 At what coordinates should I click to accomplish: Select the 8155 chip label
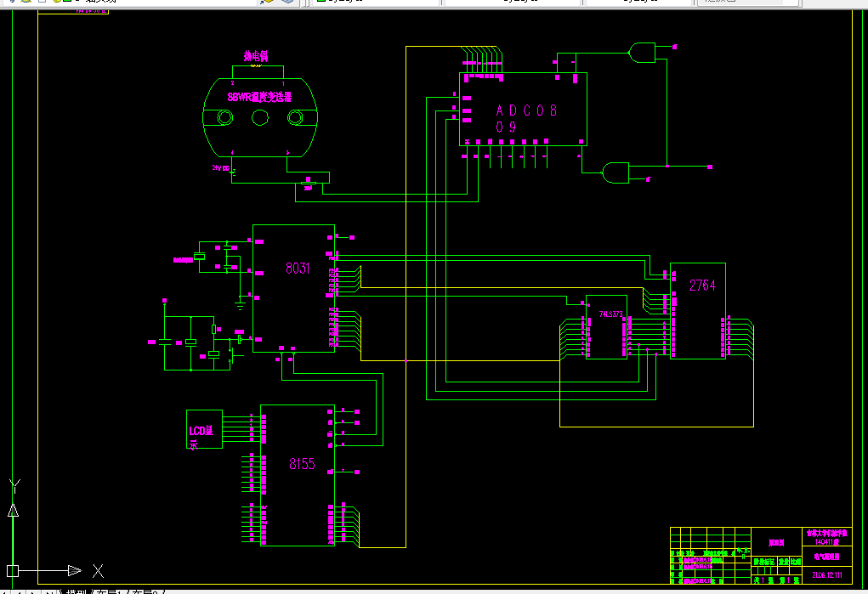302,464
